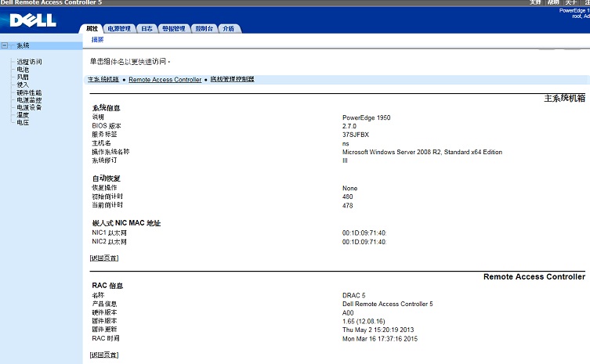Open 支持 link in top bar
590x364 pixels.
point(535,3)
